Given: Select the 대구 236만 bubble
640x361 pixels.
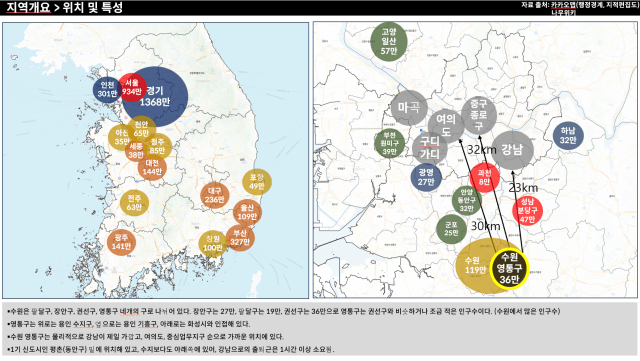Looking at the screenshot, I should 214,195.
